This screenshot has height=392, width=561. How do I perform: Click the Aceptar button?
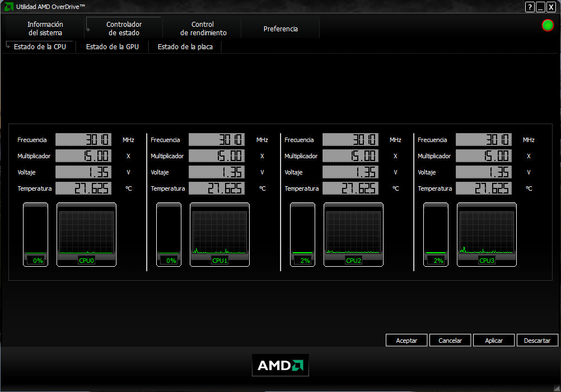[406, 341]
